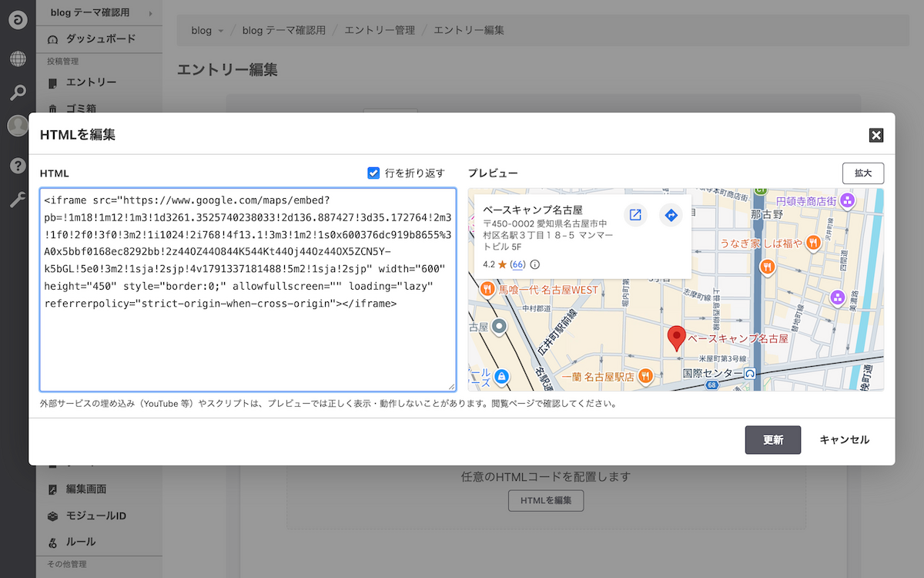Click the gray marker near 中村郵道
924x578 pixels.
[x=499, y=327]
